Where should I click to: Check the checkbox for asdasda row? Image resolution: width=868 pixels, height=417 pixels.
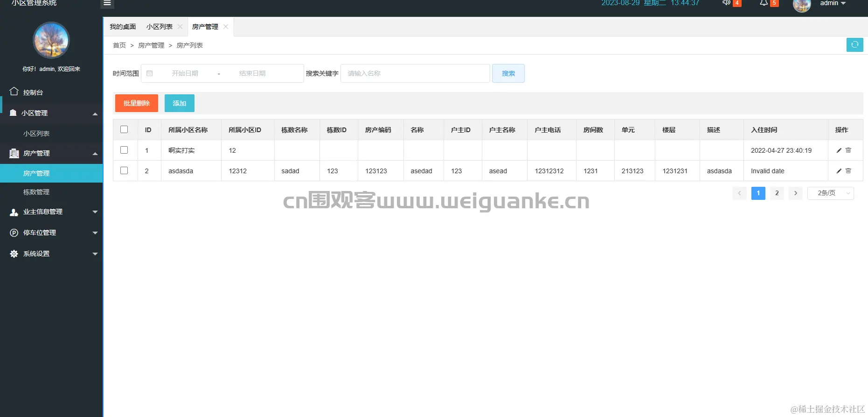124,170
